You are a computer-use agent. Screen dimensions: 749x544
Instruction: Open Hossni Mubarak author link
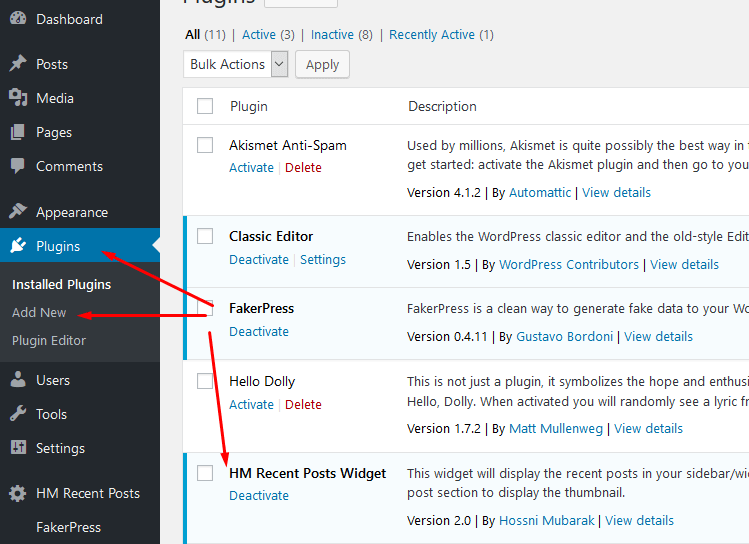tap(546, 521)
